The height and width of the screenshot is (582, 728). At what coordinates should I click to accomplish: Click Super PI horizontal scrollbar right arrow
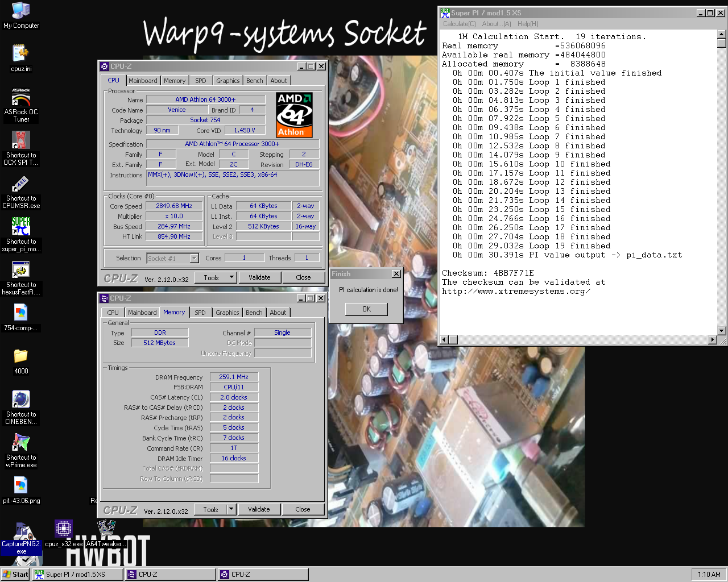click(713, 340)
